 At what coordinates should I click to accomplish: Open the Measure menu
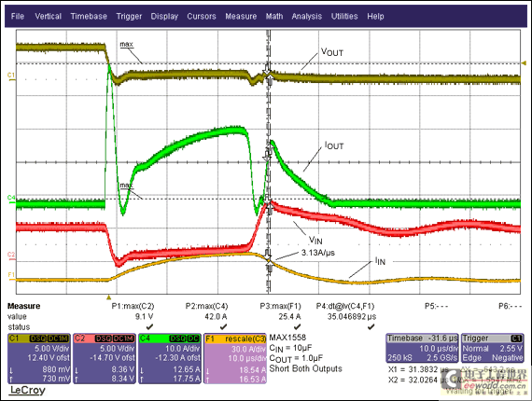click(x=241, y=16)
